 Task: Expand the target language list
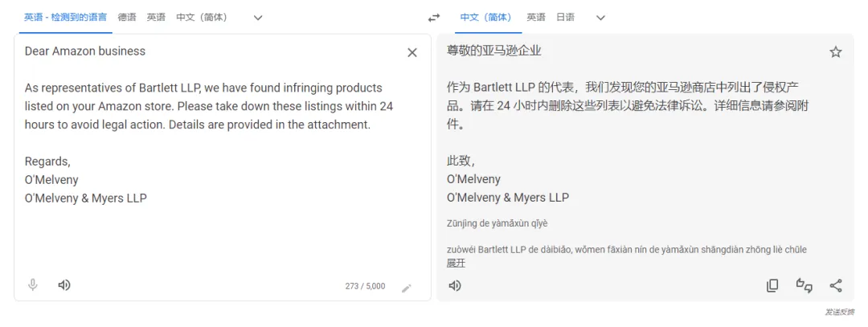[600, 18]
